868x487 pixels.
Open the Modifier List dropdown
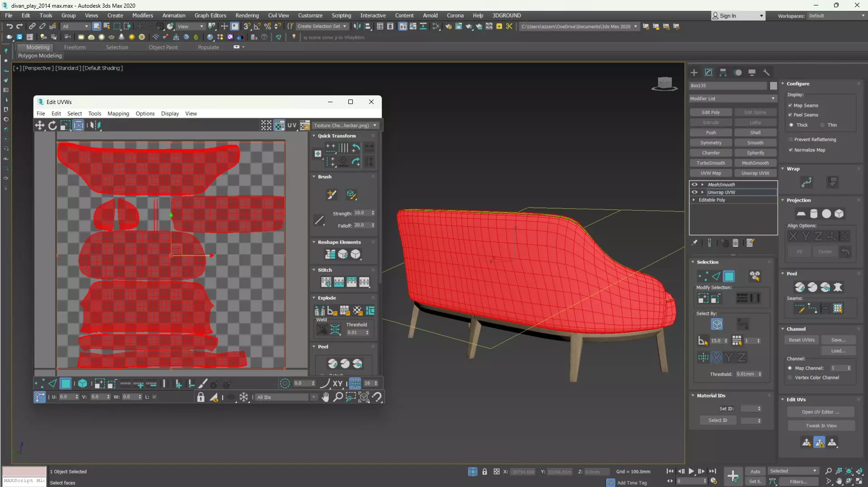pyautogui.click(x=733, y=99)
